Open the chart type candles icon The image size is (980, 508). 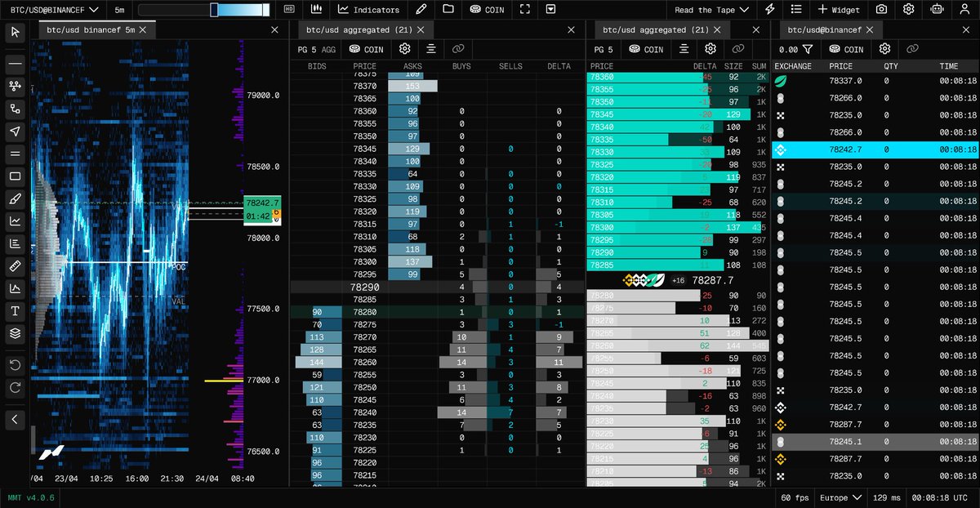pyautogui.click(x=316, y=10)
